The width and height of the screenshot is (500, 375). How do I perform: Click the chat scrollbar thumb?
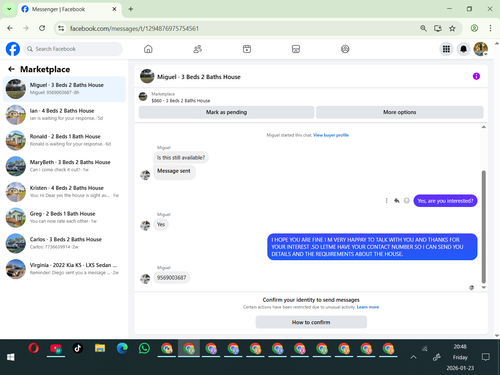[x=484, y=227]
